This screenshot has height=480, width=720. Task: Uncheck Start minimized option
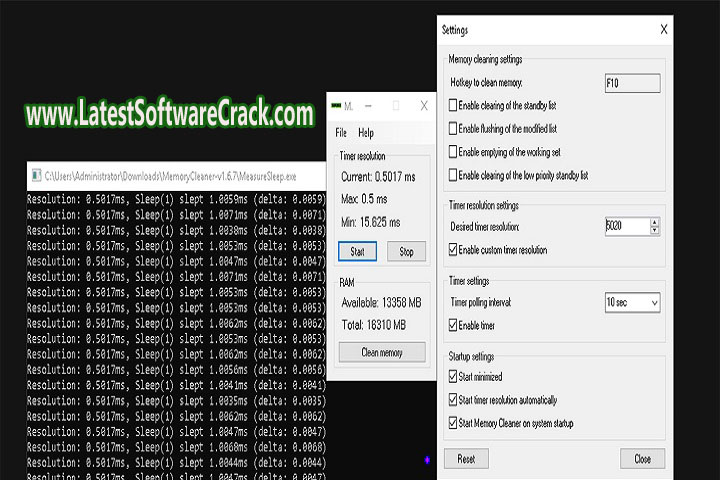[x=454, y=377]
